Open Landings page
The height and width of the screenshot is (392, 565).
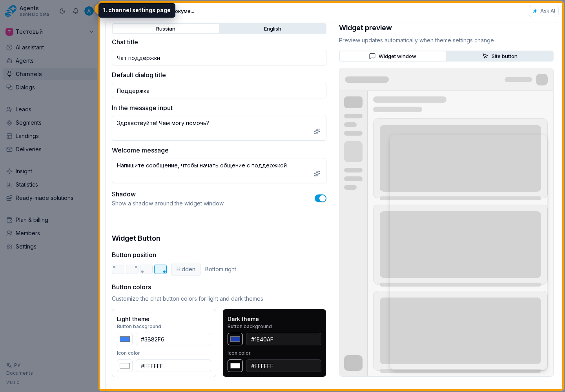tap(50, 136)
